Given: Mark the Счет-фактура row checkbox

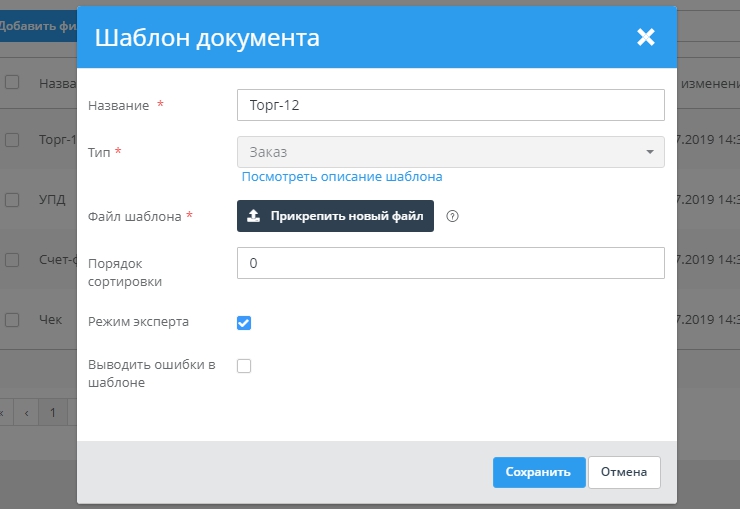Looking at the screenshot, I should coord(12,260).
